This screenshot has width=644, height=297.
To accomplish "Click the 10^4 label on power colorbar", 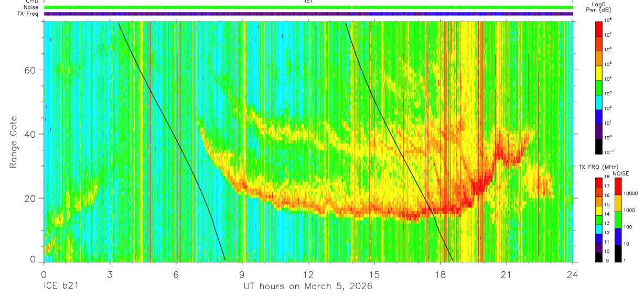I will tap(608, 79).
